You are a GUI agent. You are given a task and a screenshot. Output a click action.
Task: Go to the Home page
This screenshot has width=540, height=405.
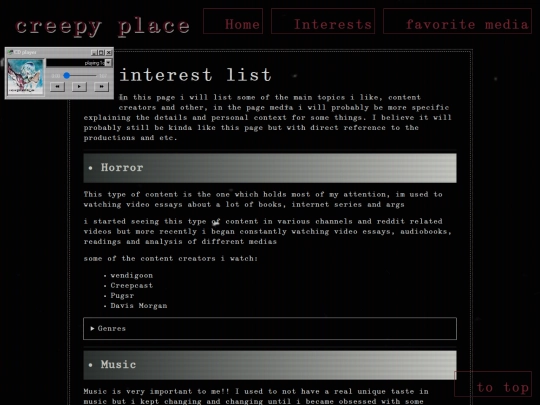233,21
